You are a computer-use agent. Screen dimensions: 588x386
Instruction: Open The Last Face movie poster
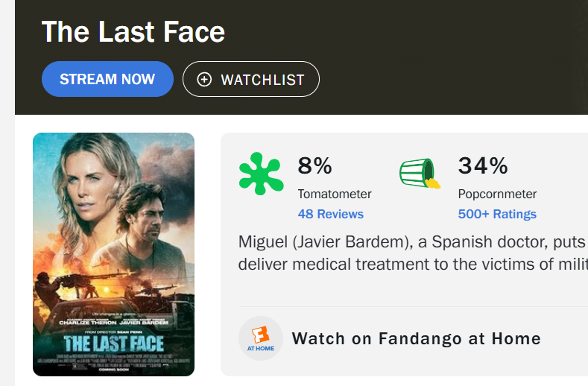coord(113,254)
